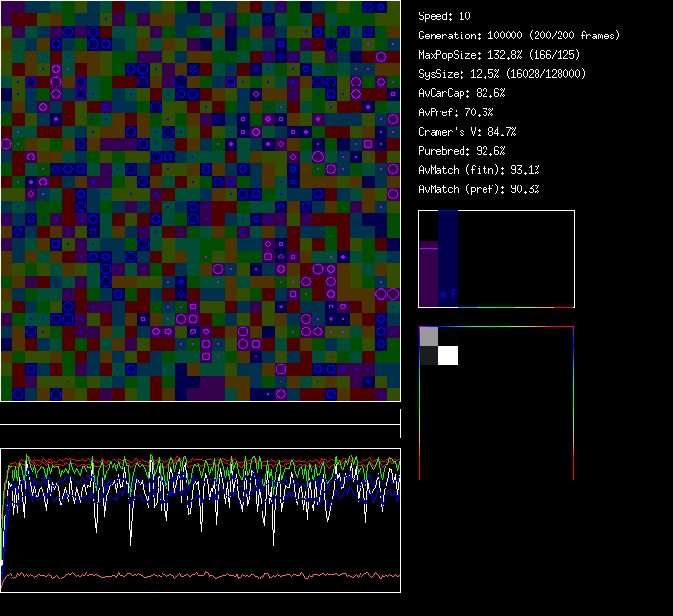Click the Cramer's V: 84.7% statistic

click(467, 132)
